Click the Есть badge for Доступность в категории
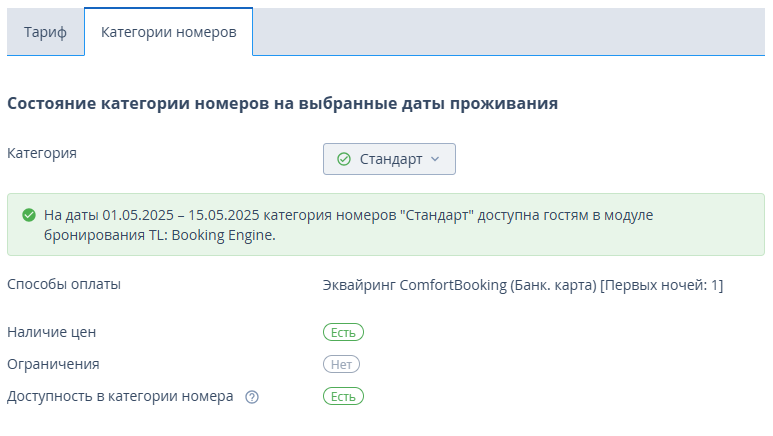This screenshot has height=436, width=773. [x=343, y=397]
